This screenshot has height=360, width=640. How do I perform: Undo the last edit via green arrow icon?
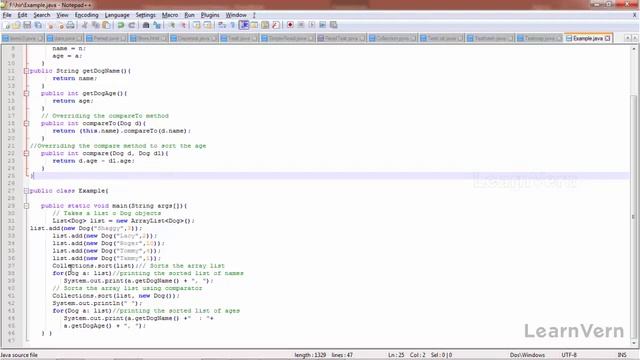coord(121,25)
